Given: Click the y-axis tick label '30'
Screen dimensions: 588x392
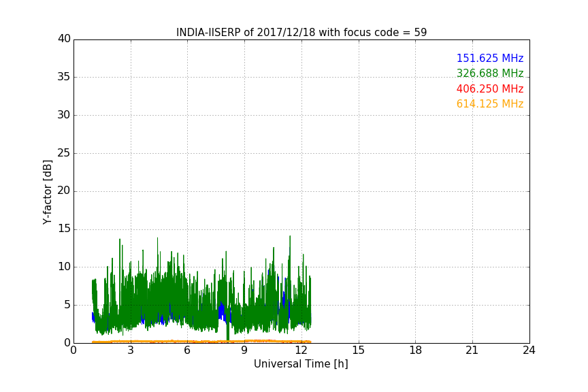Looking at the screenshot, I should coord(64,115).
